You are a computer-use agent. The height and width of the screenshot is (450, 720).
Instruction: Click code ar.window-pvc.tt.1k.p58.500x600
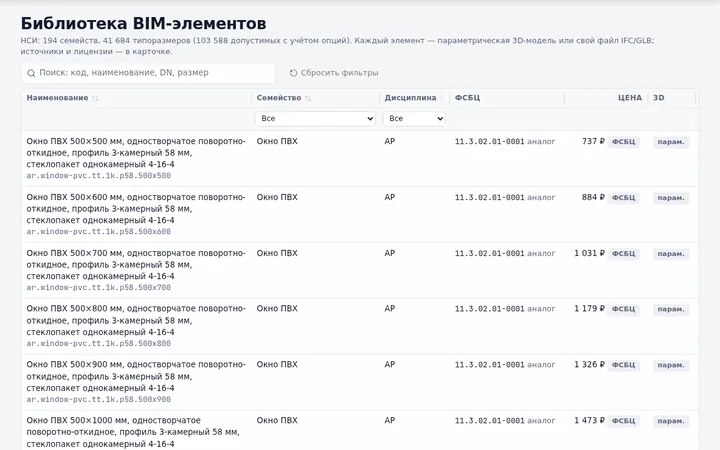click(98, 232)
